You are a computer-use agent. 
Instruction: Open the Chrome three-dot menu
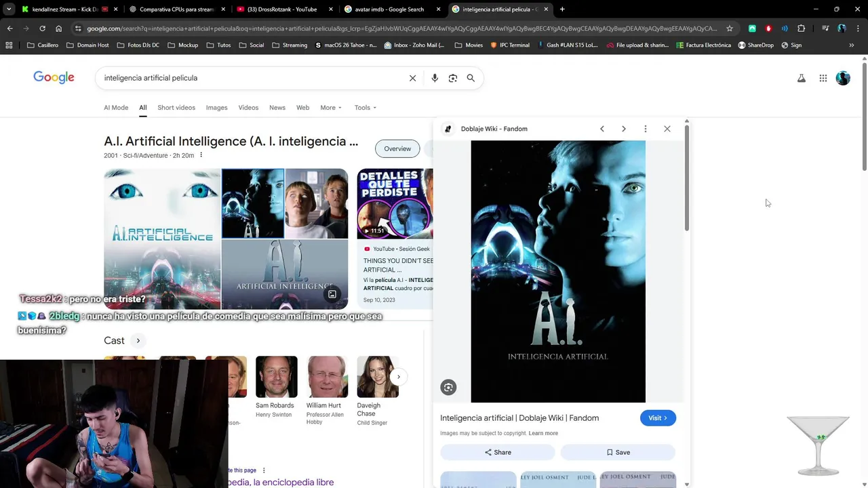point(858,28)
